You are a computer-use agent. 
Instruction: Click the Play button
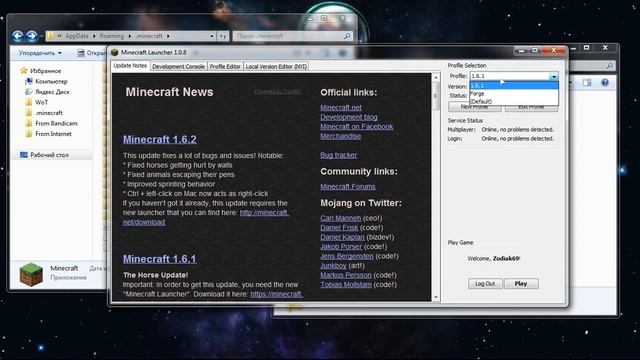point(521,284)
